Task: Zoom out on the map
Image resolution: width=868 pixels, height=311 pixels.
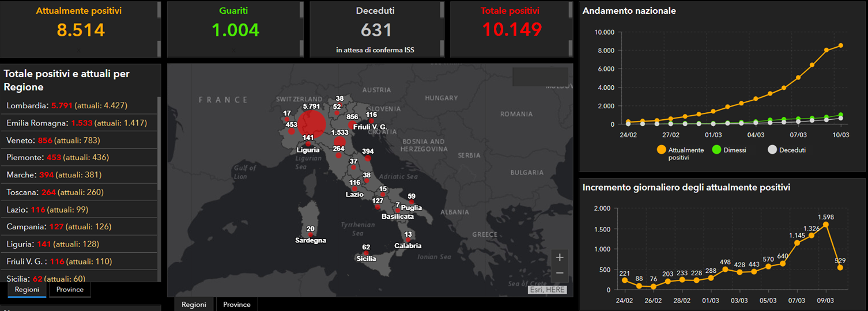Action: pos(559,273)
